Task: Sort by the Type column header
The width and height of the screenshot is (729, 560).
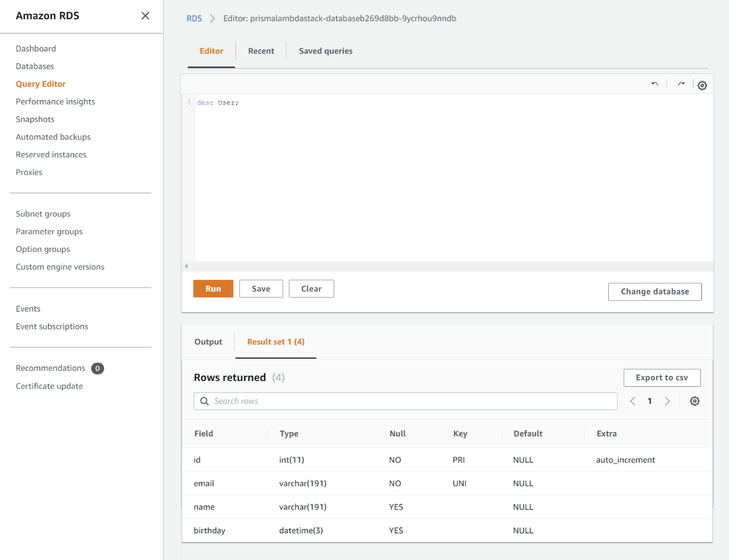Action: [289, 434]
